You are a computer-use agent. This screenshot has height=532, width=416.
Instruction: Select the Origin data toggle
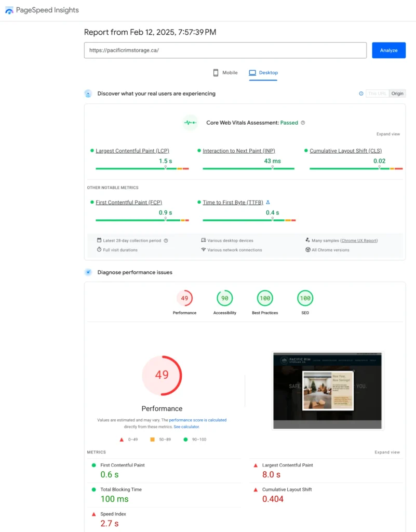(397, 94)
